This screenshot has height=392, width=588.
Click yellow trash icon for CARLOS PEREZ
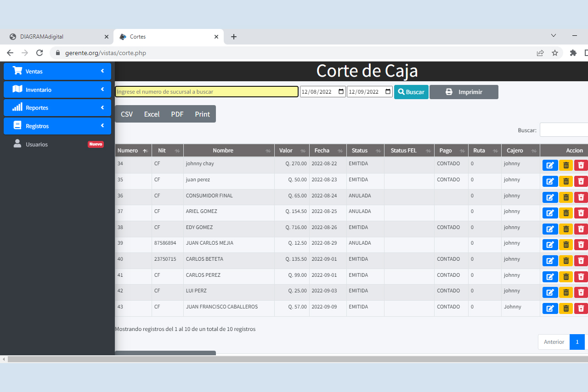(566, 276)
